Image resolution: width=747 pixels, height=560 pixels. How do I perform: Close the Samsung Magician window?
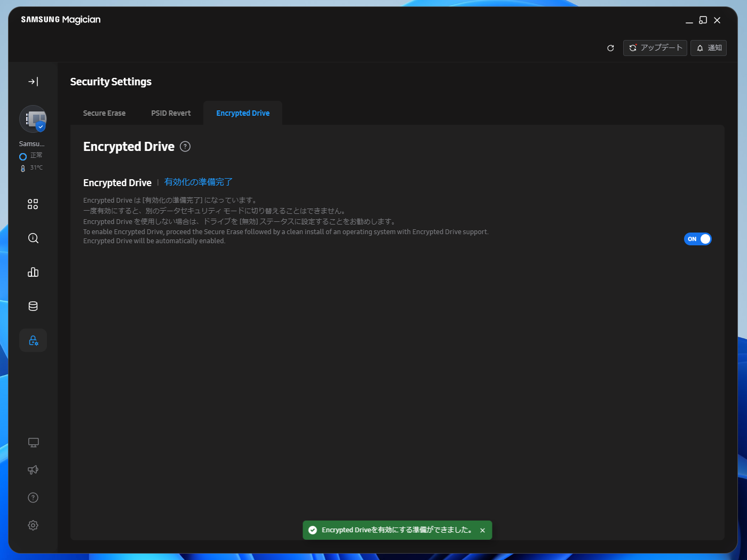(x=717, y=20)
